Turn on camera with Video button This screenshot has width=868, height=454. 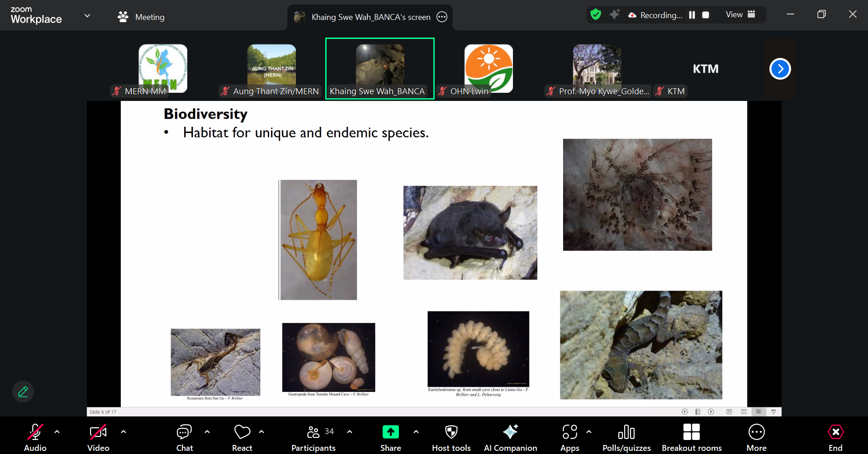click(x=98, y=437)
